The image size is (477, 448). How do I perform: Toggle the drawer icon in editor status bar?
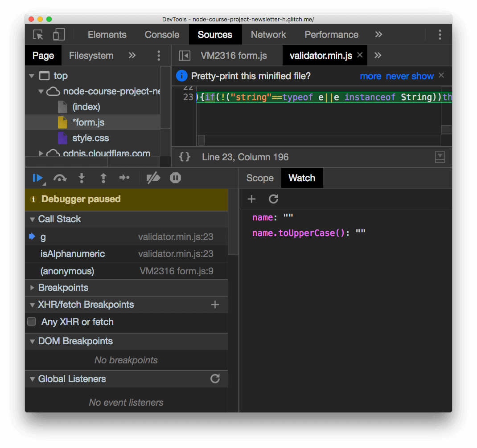pyautogui.click(x=440, y=157)
